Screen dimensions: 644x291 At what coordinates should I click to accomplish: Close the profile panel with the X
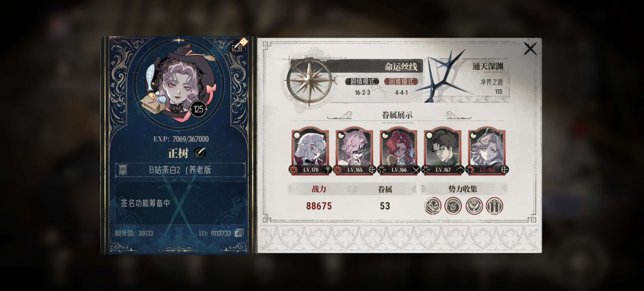pyautogui.click(x=530, y=49)
